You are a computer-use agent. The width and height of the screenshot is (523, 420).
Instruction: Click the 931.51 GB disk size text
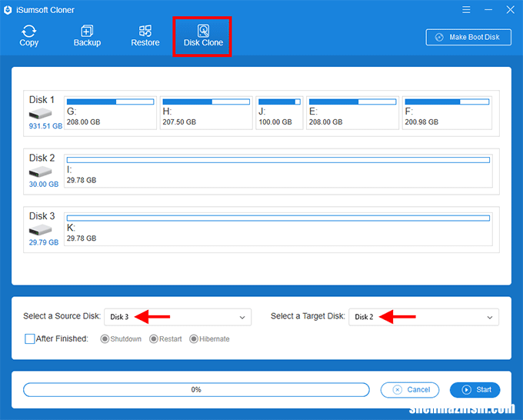(x=45, y=126)
